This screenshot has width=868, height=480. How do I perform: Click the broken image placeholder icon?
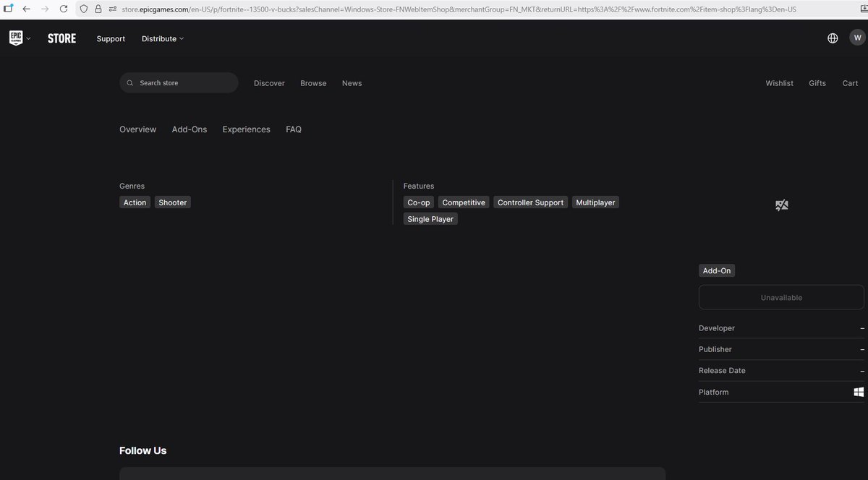click(x=781, y=205)
